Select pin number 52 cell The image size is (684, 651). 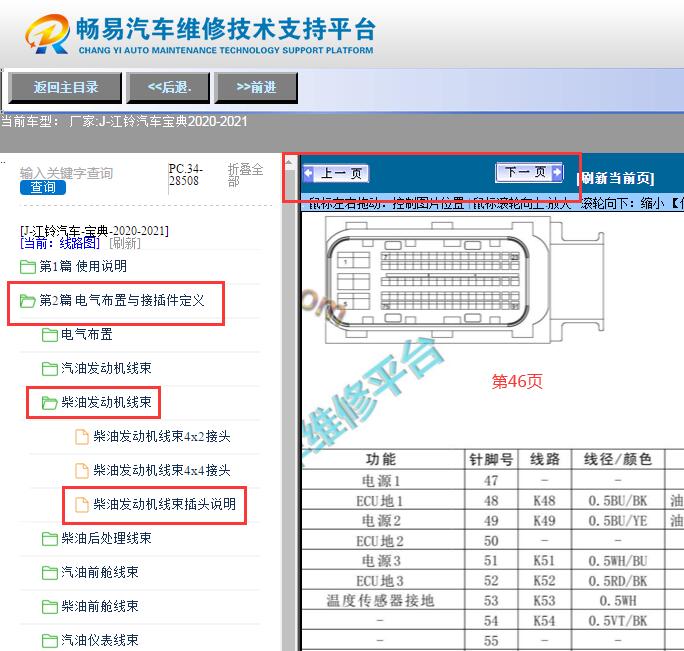click(491, 581)
